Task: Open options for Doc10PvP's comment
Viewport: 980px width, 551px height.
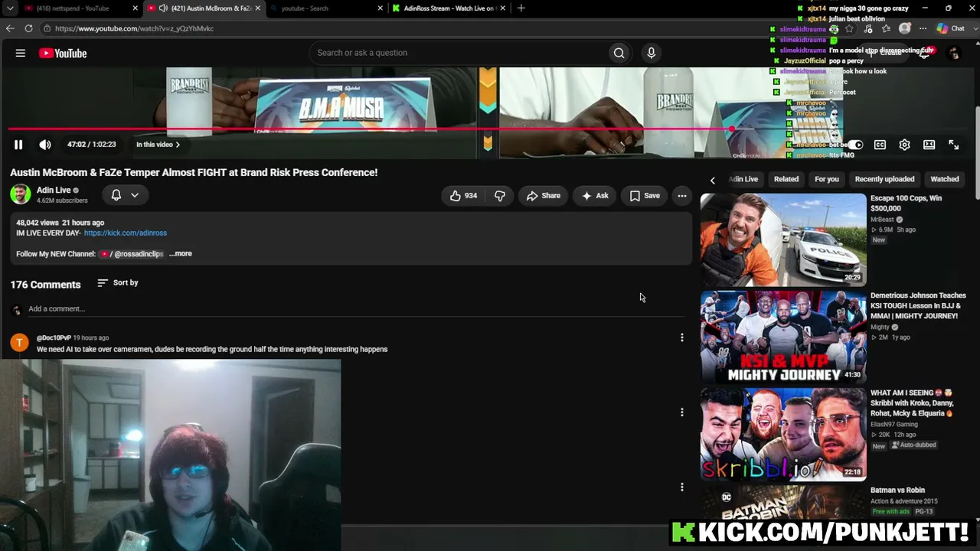Action: (x=681, y=337)
